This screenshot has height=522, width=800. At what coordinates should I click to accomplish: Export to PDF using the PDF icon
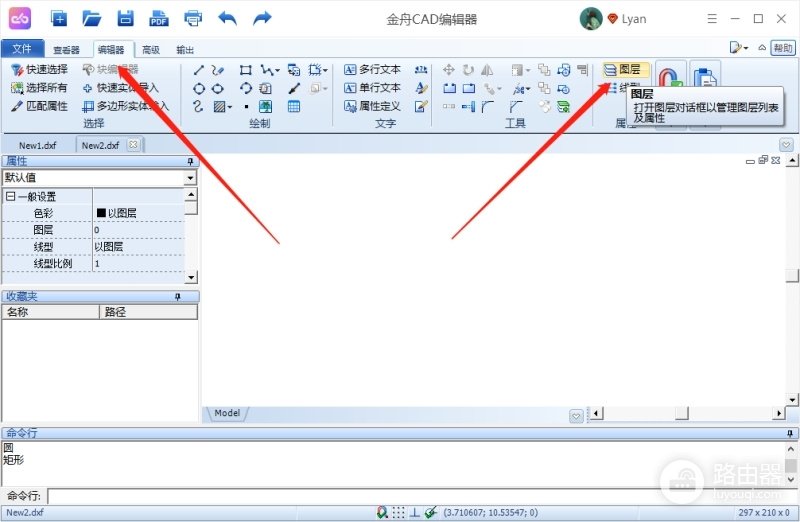[159, 19]
